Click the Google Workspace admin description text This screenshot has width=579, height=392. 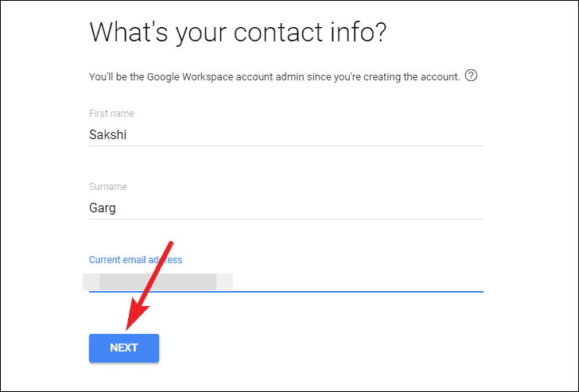274,77
